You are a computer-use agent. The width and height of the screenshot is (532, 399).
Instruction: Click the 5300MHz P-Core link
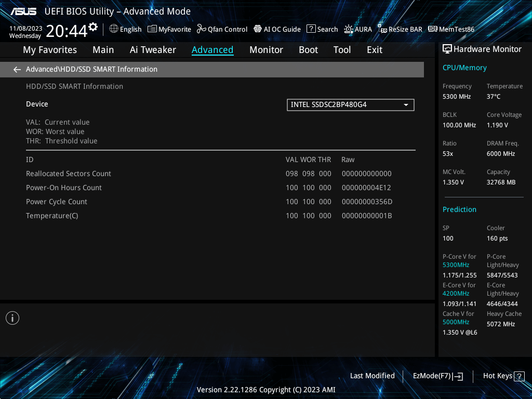(x=456, y=265)
